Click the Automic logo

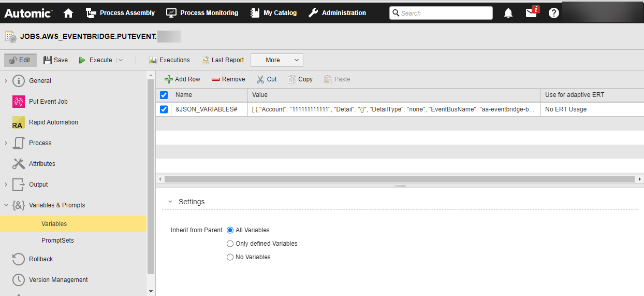coord(28,13)
